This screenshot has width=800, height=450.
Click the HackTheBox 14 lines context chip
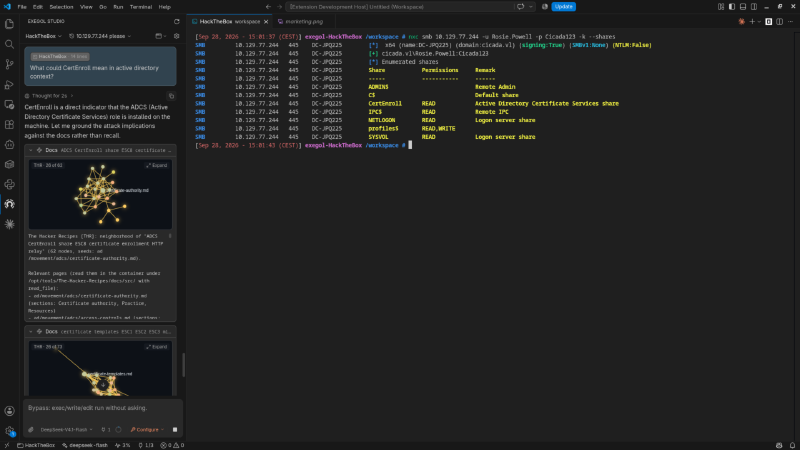coord(60,57)
